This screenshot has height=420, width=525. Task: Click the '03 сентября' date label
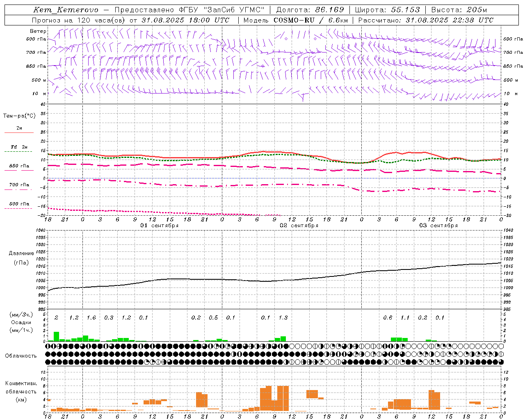(438, 226)
